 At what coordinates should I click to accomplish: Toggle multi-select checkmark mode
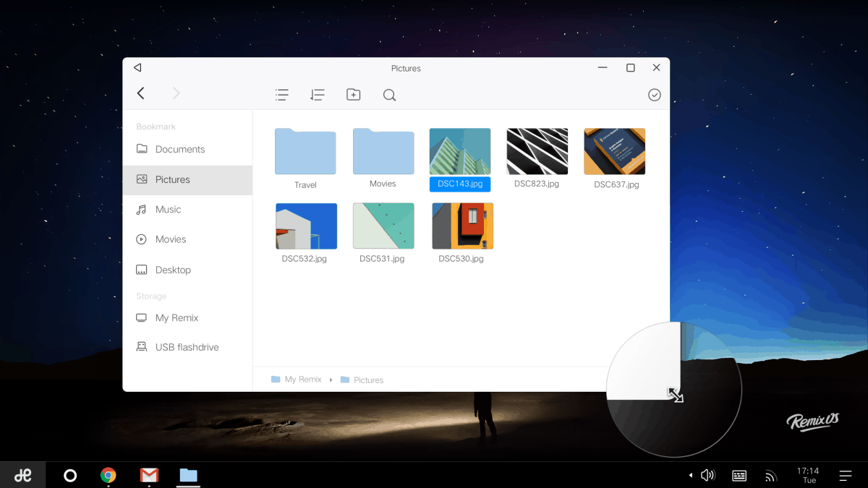655,95
